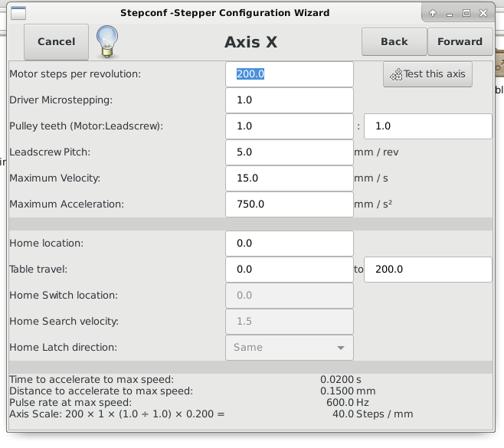Maximize the Stepconf wizard window
Viewport: 504px width, 448px height.
coord(466,13)
